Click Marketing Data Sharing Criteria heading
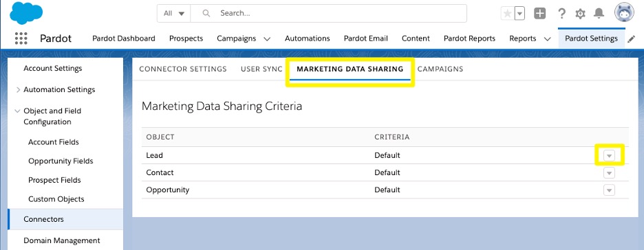 (222, 106)
